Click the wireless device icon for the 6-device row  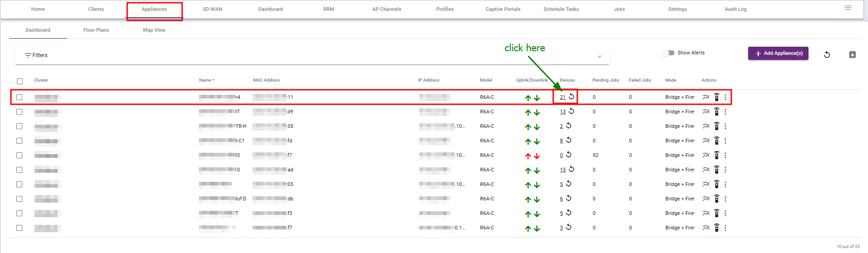(x=717, y=199)
